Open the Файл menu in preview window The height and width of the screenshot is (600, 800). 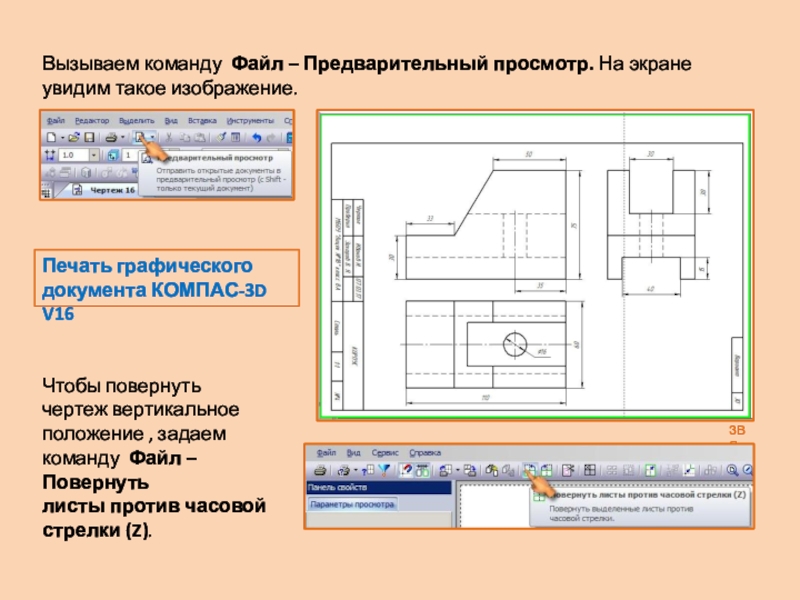(327, 453)
